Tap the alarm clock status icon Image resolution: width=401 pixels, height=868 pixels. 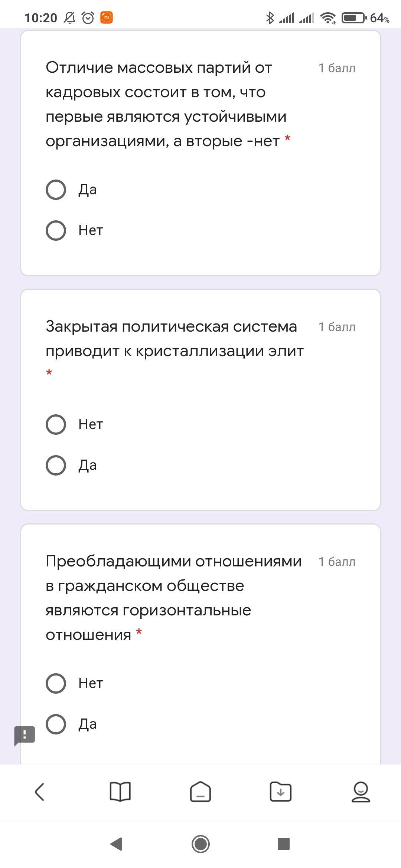(x=88, y=18)
